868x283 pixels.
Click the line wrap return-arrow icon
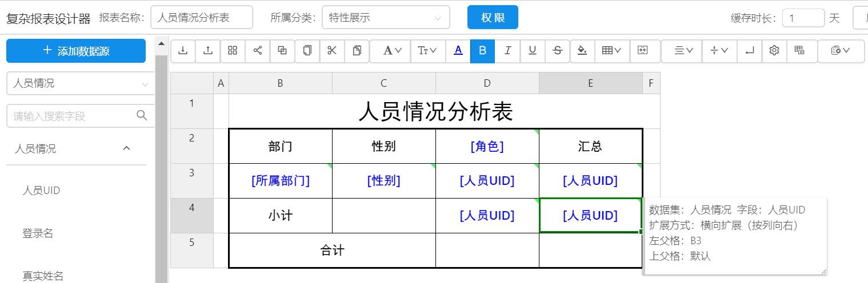click(x=749, y=51)
